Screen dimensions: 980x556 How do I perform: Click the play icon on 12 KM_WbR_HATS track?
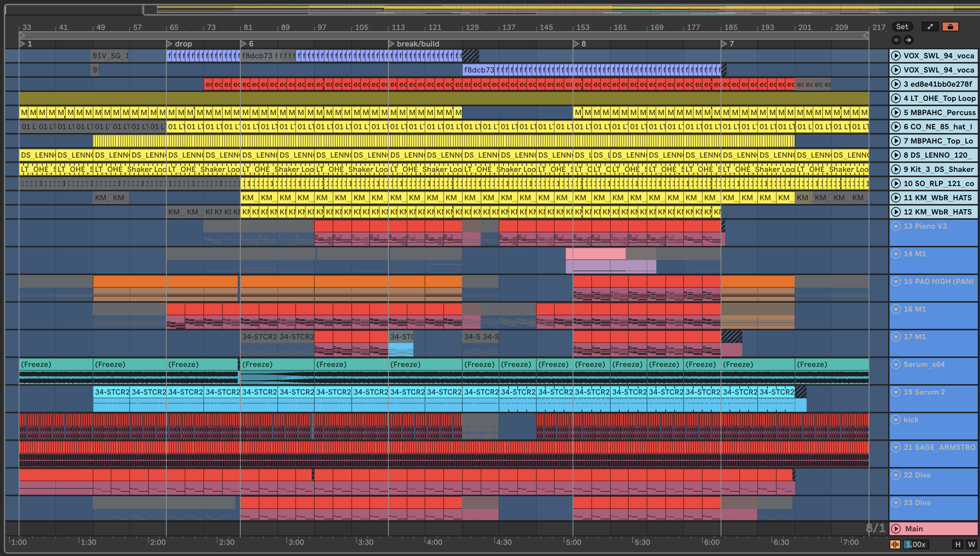895,212
